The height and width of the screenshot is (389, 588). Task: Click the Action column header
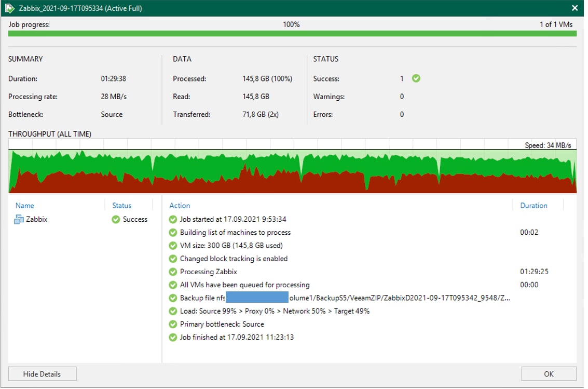point(181,207)
